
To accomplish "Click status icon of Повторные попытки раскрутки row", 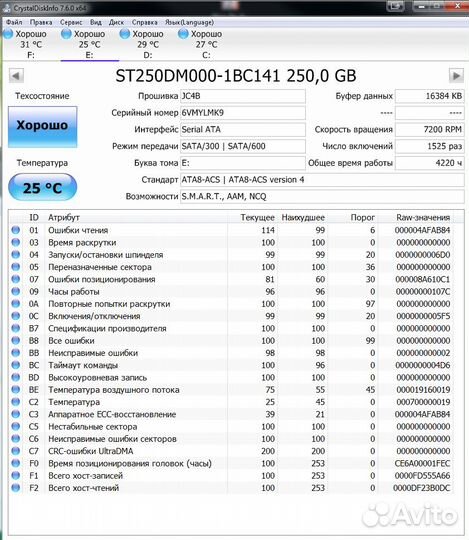I will pos(15,304).
